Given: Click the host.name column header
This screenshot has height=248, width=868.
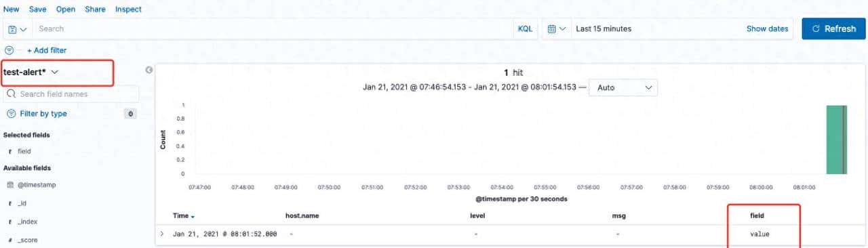Looking at the screenshot, I should [x=302, y=215].
